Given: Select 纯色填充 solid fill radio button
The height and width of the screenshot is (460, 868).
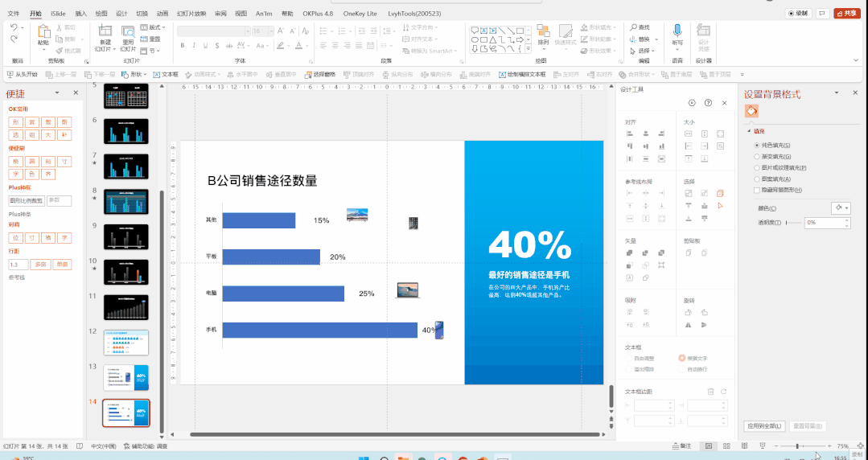Looking at the screenshot, I should pyautogui.click(x=757, y=145).
